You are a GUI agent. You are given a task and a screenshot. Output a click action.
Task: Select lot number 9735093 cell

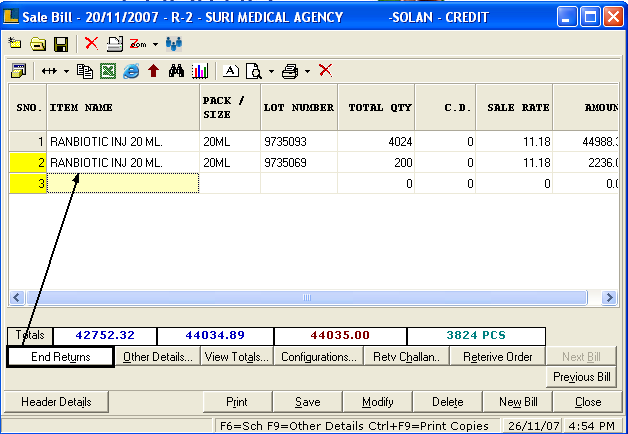299,141
